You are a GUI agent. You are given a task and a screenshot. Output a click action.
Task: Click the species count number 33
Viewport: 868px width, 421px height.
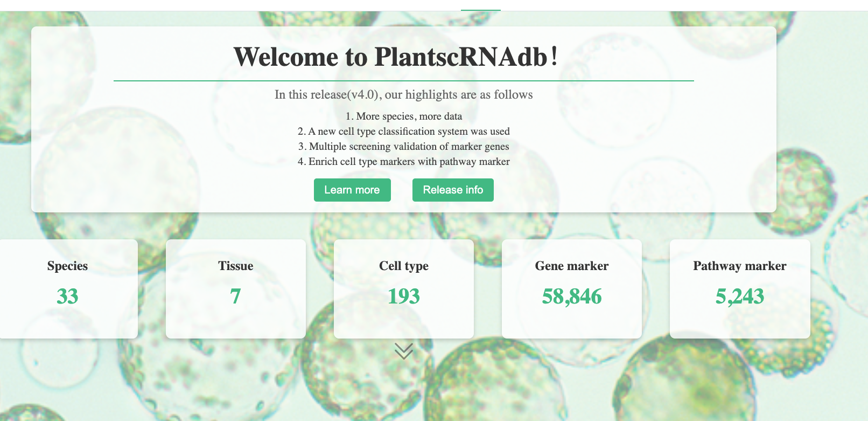tap(67, 296)
